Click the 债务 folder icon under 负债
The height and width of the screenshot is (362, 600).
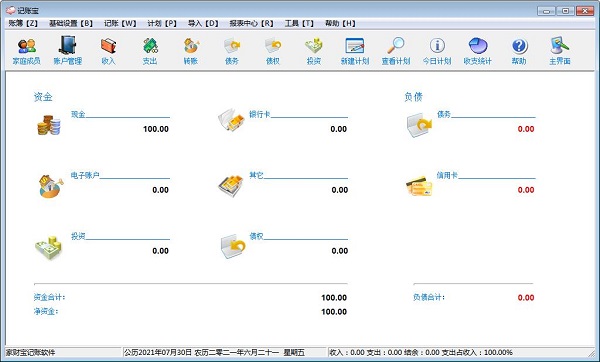[x=419, y=125]
